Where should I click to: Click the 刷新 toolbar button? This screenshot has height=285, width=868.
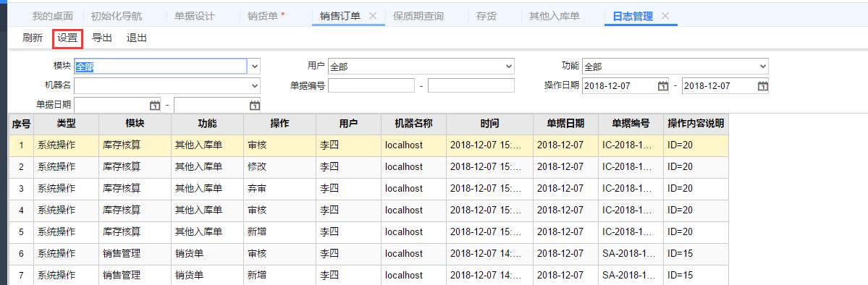tap(32, 38)
